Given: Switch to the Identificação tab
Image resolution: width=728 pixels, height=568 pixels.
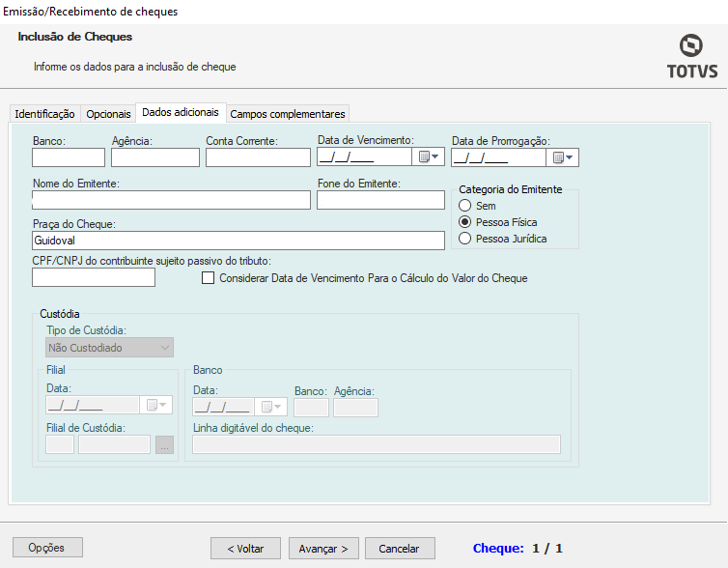Looking at the screenshot, I should [x=44, y=114].
